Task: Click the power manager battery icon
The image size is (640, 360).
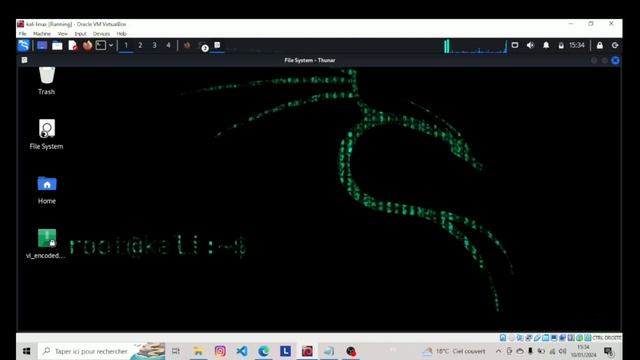Action: [x=561, y=45]
